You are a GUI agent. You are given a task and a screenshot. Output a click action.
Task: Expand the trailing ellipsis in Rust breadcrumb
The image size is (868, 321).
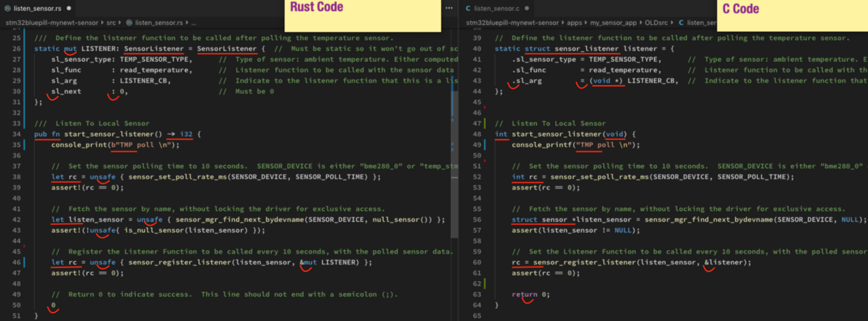pyautogui.click(x=193, y=23)
